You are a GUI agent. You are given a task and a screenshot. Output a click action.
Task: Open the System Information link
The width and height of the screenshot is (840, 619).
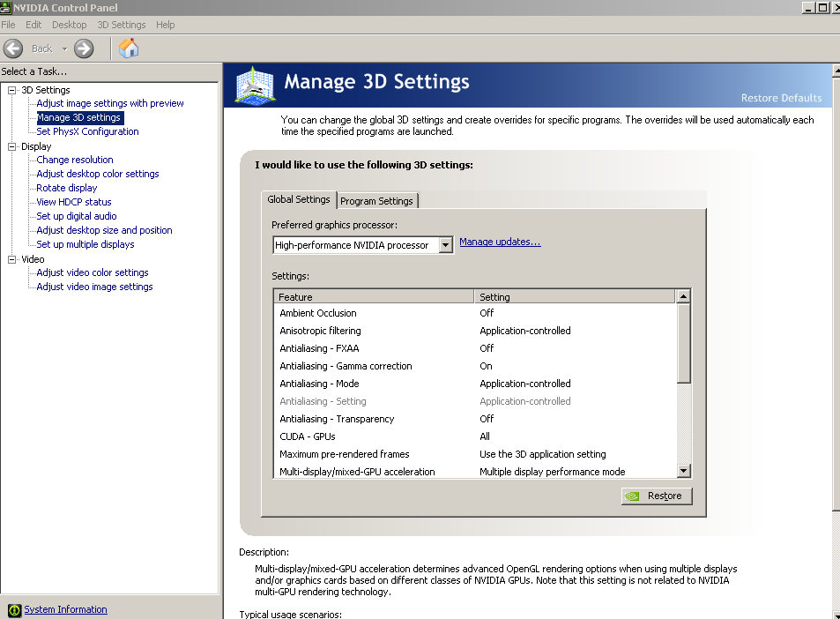click(x=65, y=609)
